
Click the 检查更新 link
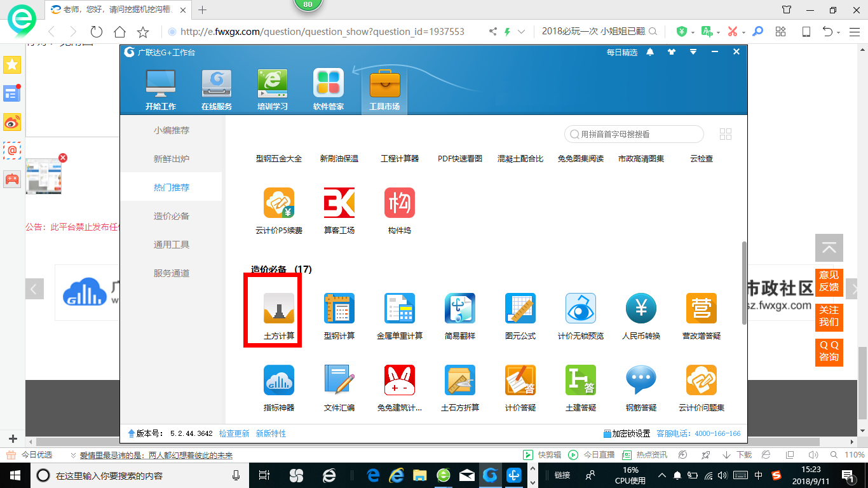pyautogui.click(x=234, y=433)
